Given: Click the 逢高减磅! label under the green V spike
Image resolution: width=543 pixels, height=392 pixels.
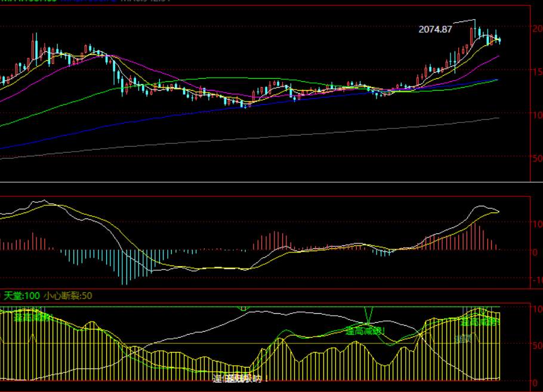Looking at the screenshot, I should (x=365, y=331).
